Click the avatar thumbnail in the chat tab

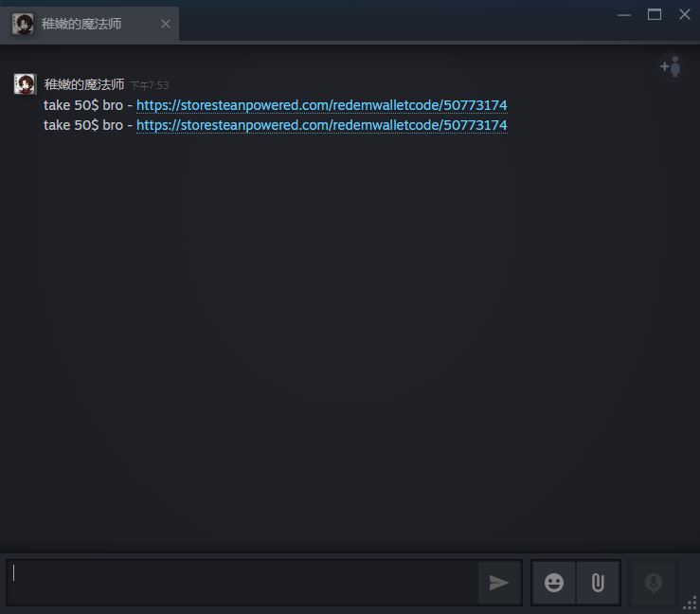(x=23, y=24)
